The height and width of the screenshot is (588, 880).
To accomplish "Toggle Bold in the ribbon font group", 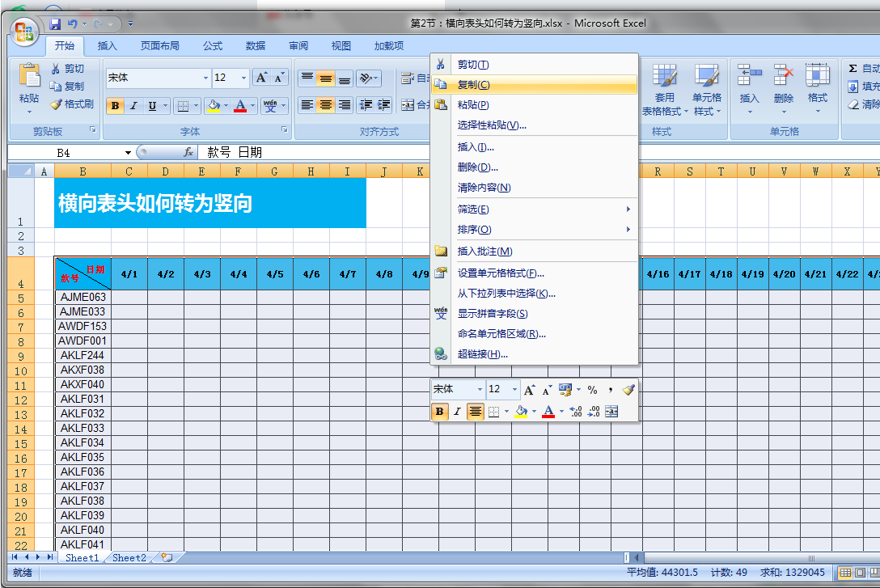I will [x=115, y=106].
